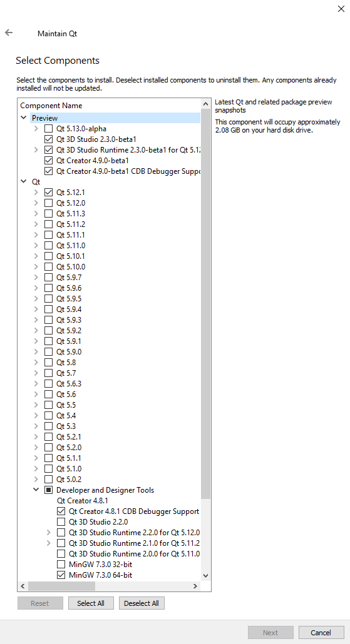Click the up arrow of vertical scrollbar
The width and height of the screenshot is (350, 644).
tap(205, 104)
